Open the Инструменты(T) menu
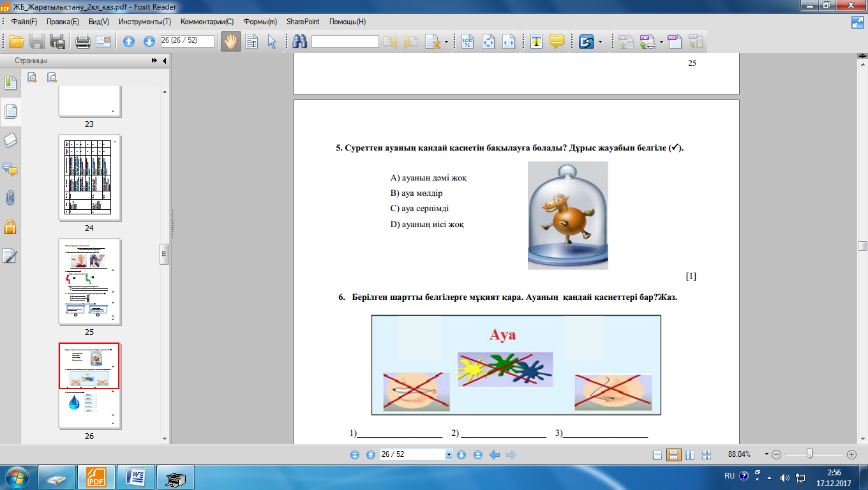 pos(145,22)
